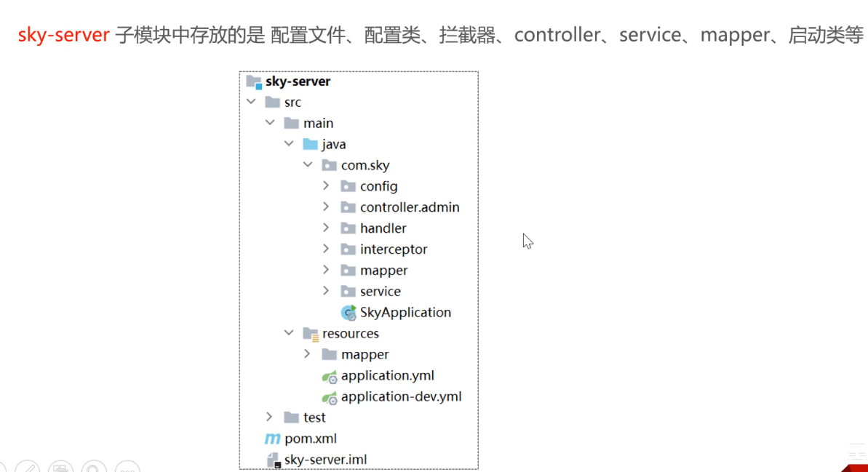
Task: Collapse the com.sky package
Action: [x=308, y=165]
